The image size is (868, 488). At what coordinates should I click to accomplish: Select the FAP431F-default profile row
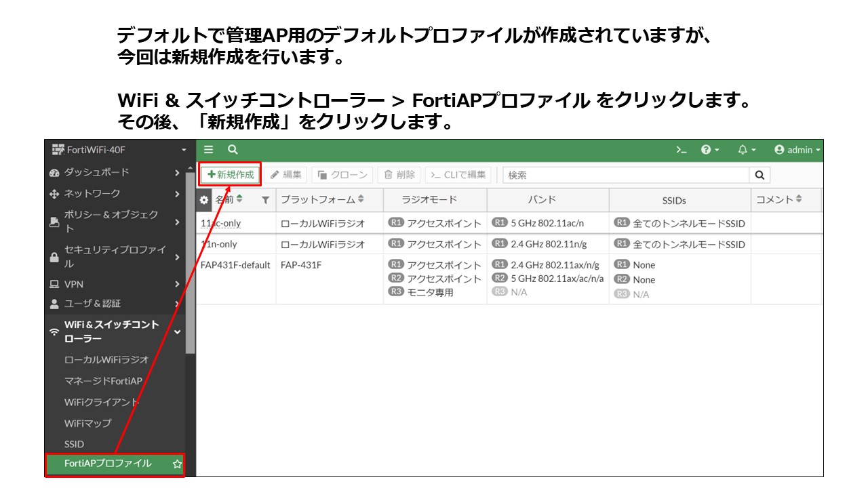tap(510, 279)
